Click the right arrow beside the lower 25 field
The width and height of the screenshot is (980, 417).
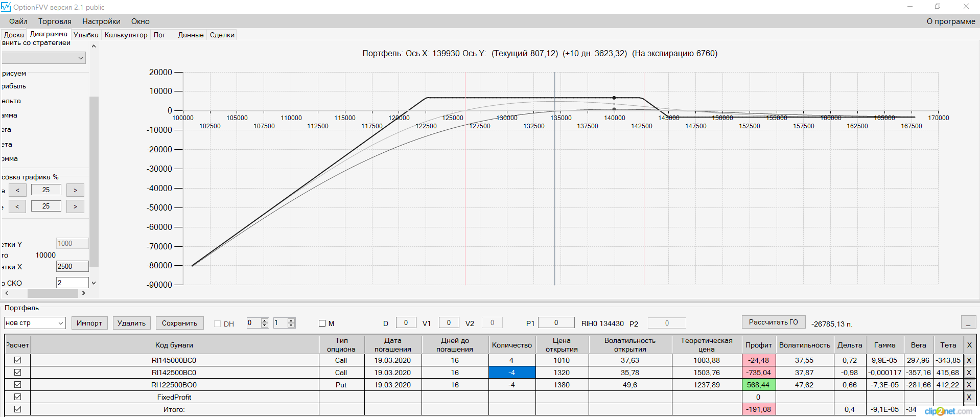(75, 206)
